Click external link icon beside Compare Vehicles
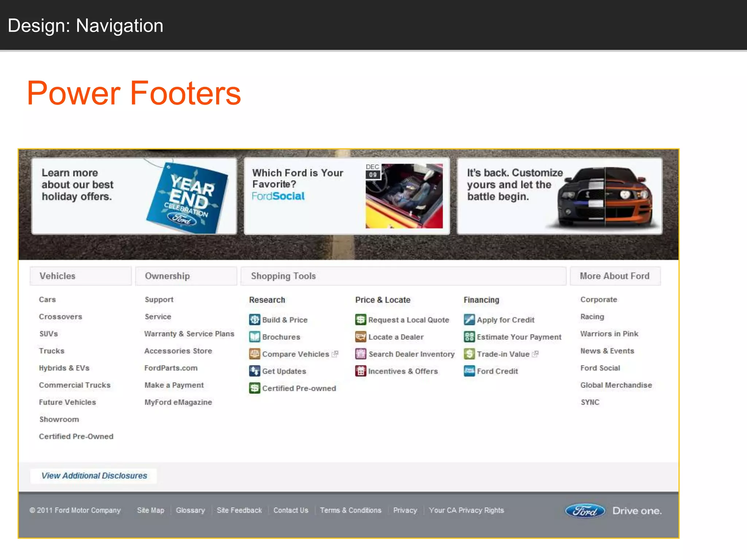 [x=335, y=354]
